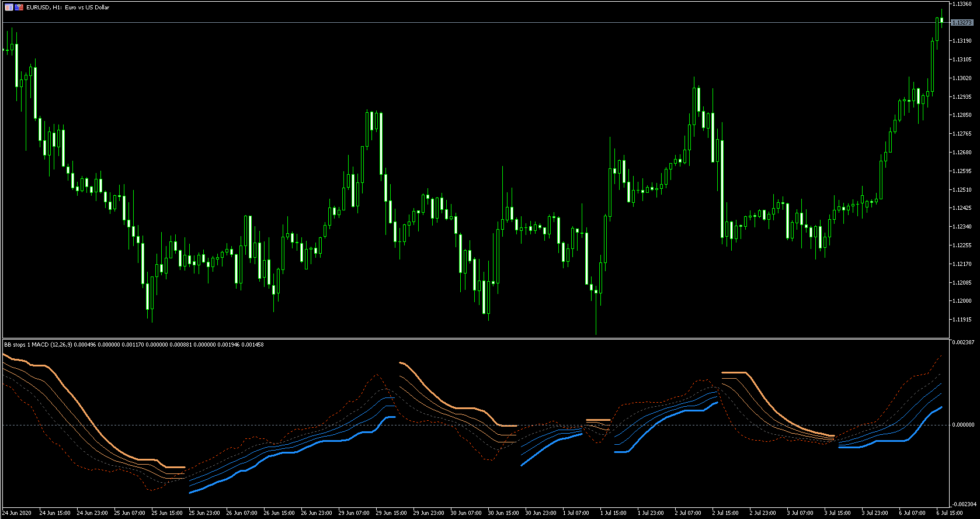The height and width of the screenshot is (519, 980).
Task: Click the 1.11915 price scale label
Action: pos(962,320)
